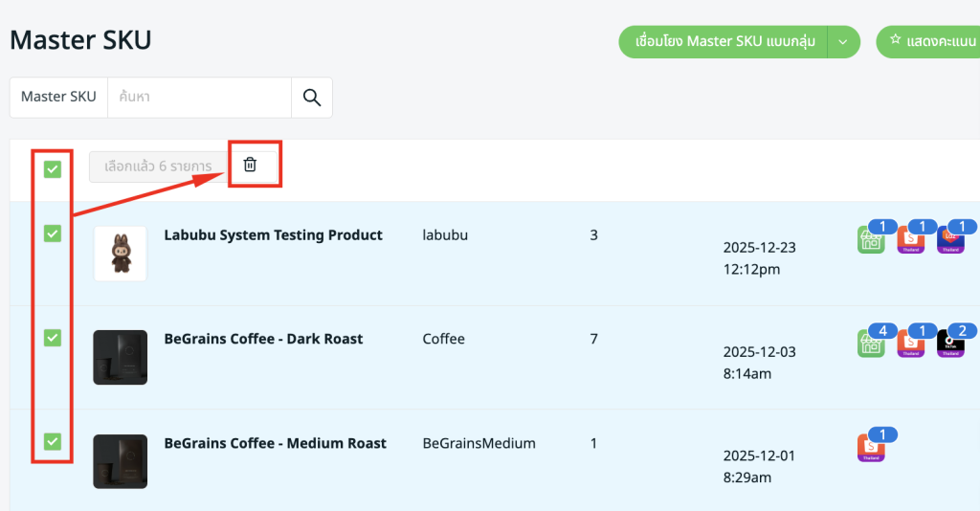The height and width of the screenshot is (511, 980).
Task: Click the TikTok icon in Dark Roast row
Action: (950, 344)
